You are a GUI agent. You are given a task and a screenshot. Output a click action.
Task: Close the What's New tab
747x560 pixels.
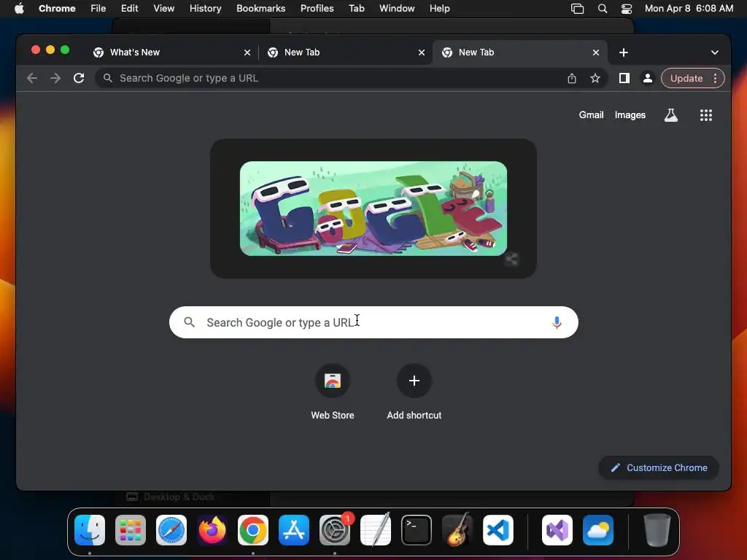coord(247,52)
